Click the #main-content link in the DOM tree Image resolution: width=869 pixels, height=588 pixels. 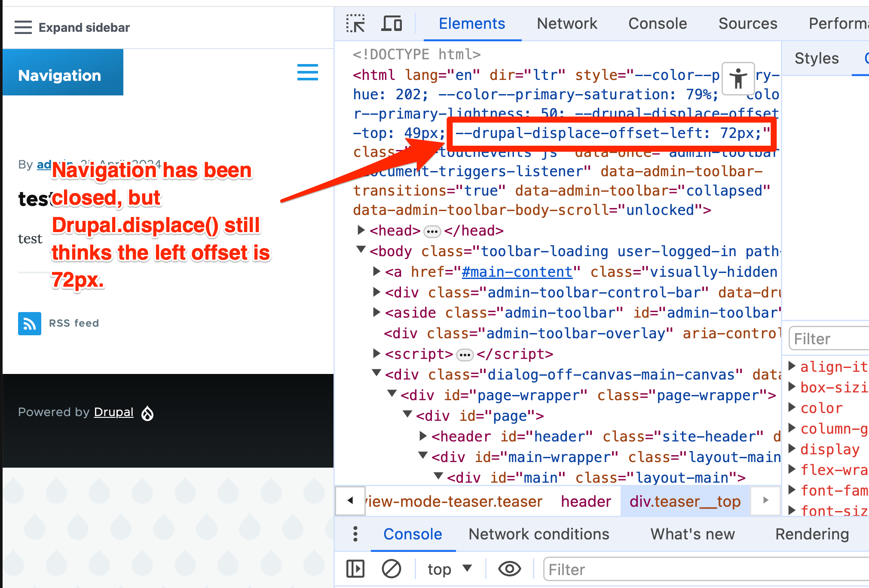click(516, 271)
